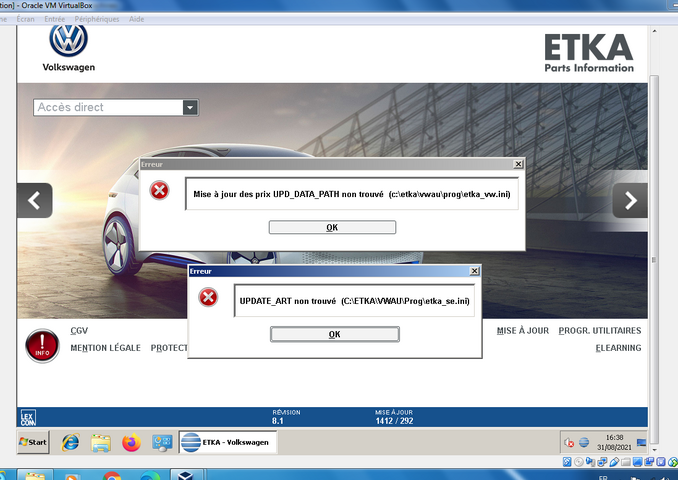Click the VirtualBox recording status icon
This screenshot has height=480, width=678.
point(649,462)
